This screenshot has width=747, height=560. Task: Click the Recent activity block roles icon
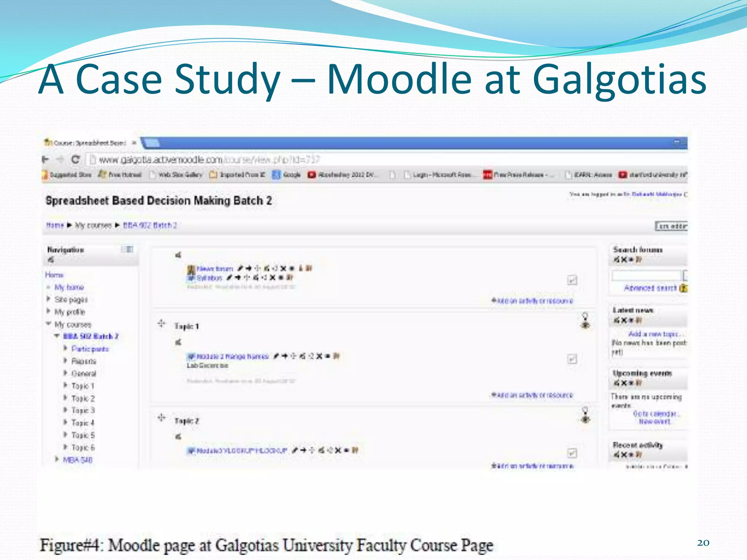(639, 455)
